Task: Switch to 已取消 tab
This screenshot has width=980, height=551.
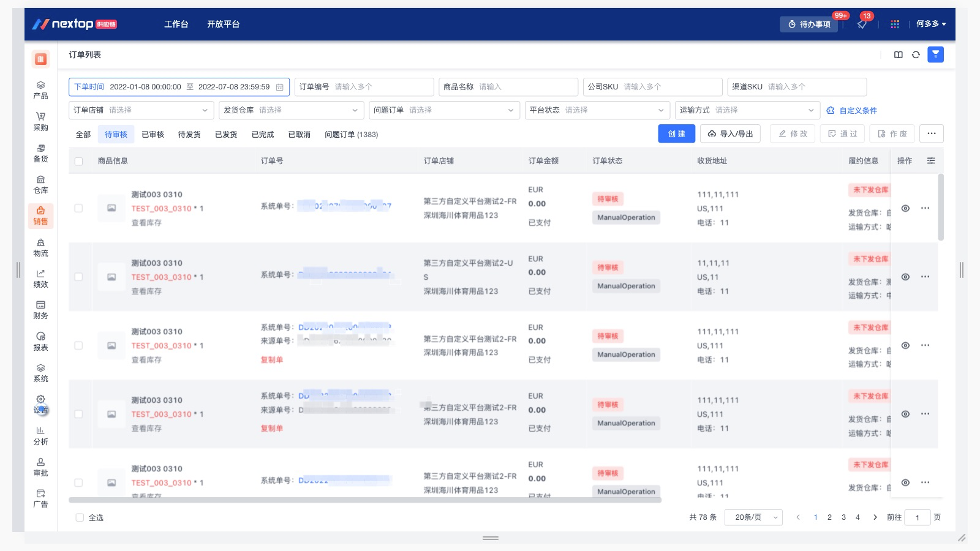Action: 300,135
